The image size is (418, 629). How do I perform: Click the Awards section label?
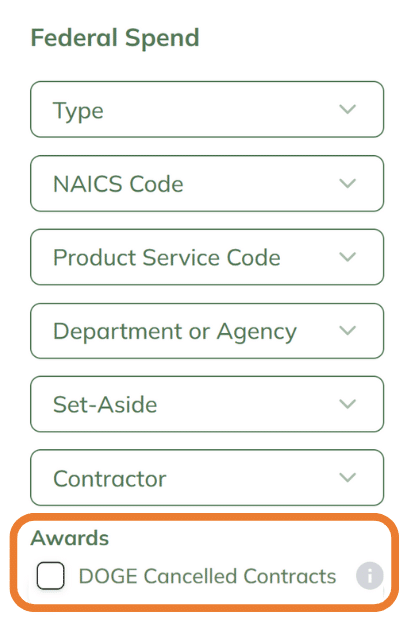(x=70, y=538)
